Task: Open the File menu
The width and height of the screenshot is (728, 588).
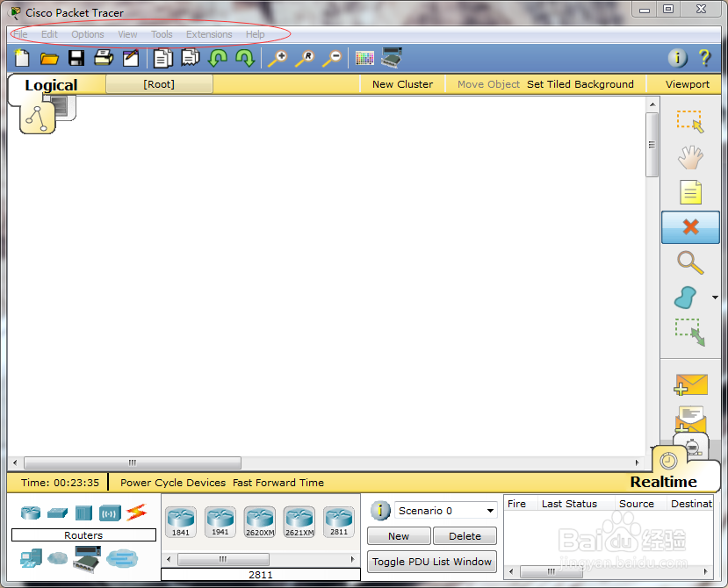Action: pos(20,34)
